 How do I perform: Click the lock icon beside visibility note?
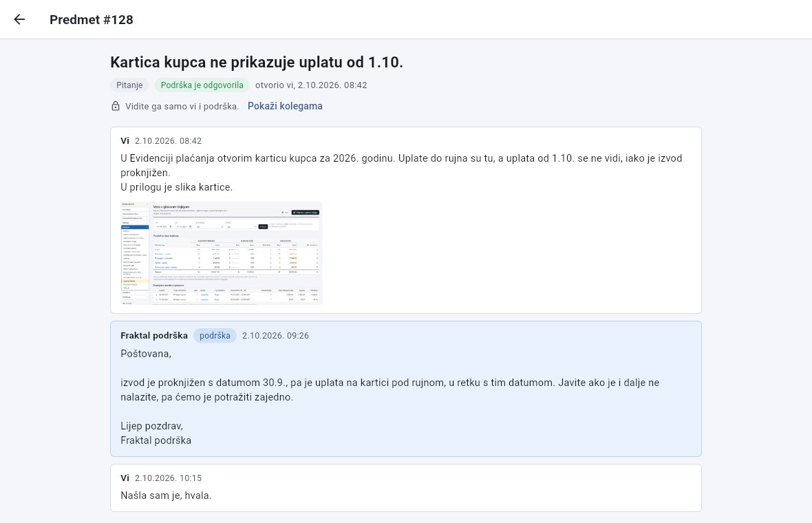pyautogui.click(x=116, y=106)
